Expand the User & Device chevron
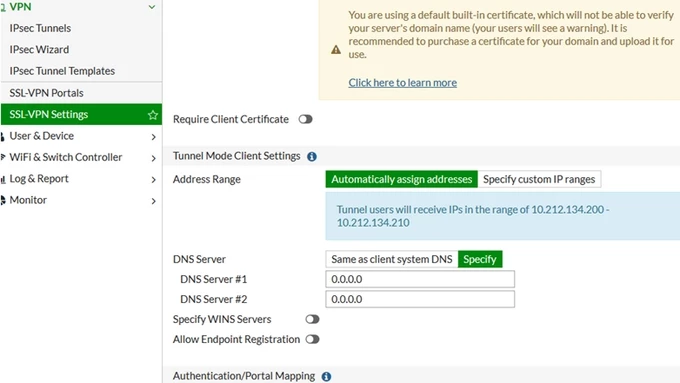 tap(154, 137)
